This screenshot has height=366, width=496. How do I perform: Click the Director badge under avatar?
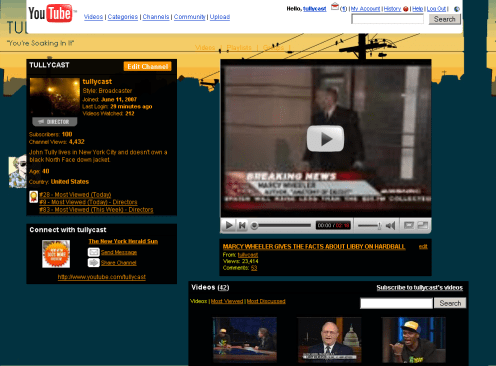click(x=55, y=122)
